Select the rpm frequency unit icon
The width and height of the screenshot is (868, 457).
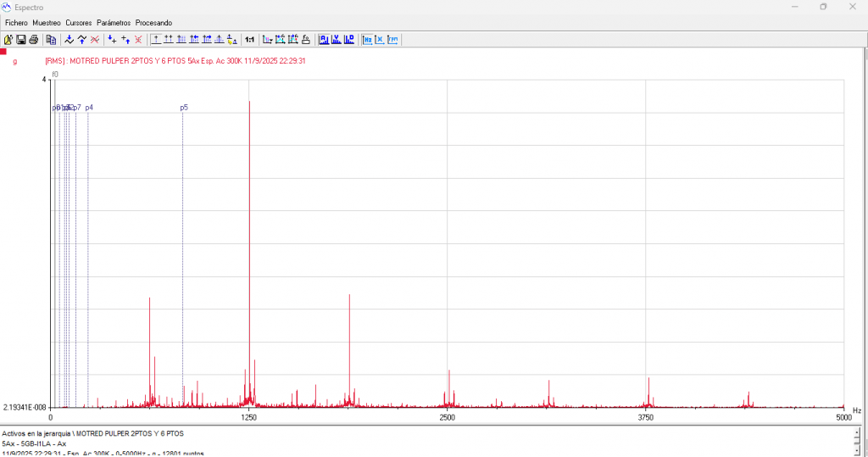click(394, 39)
